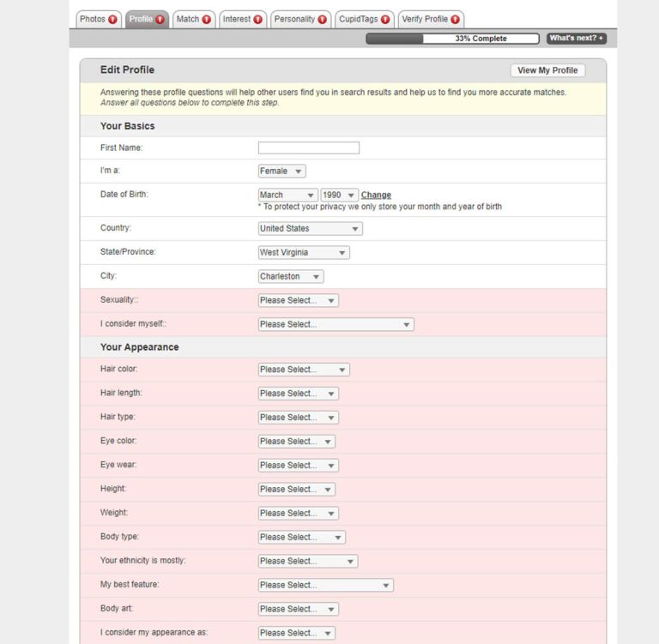Click the red alert icon on Verify Profile tab

pos(456,20)
